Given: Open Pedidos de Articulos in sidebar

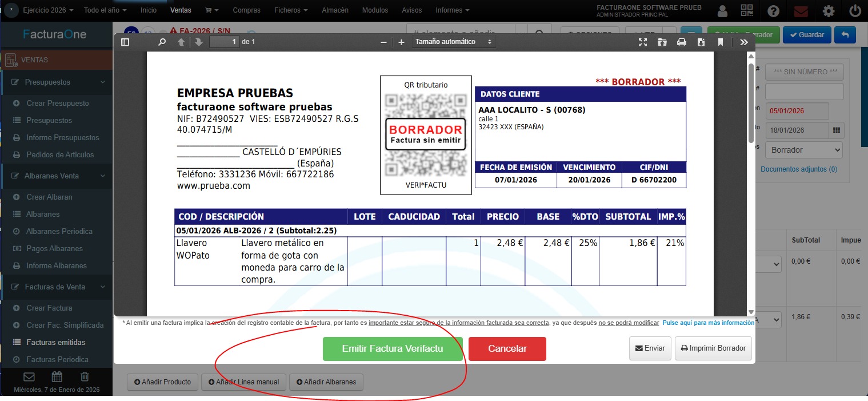Looking at the screenshot, I should click(x=60, y=155).
